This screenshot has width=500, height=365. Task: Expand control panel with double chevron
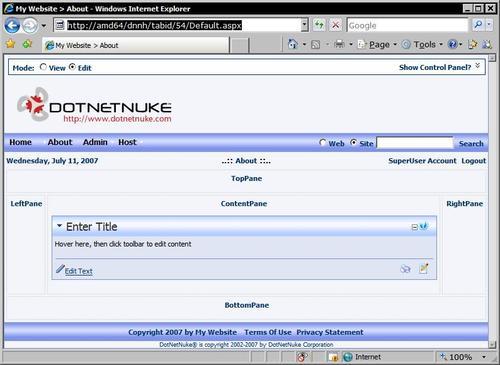pyautogui.click(x=478, y=65)
